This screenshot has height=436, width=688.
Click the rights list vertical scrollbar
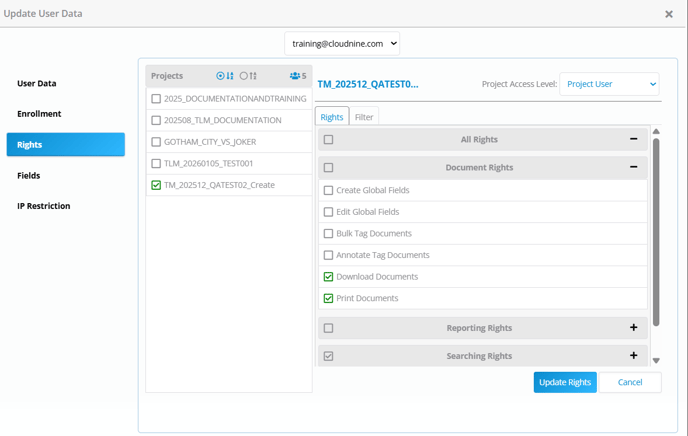[656, 230]
